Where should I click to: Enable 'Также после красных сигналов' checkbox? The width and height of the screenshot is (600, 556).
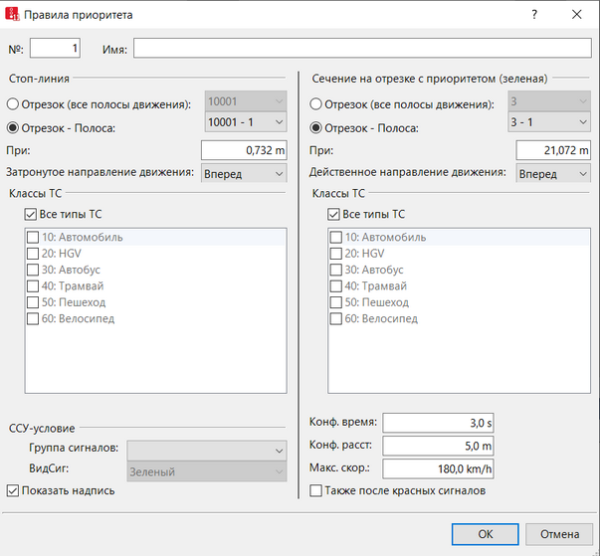click(x=317, y=490)
